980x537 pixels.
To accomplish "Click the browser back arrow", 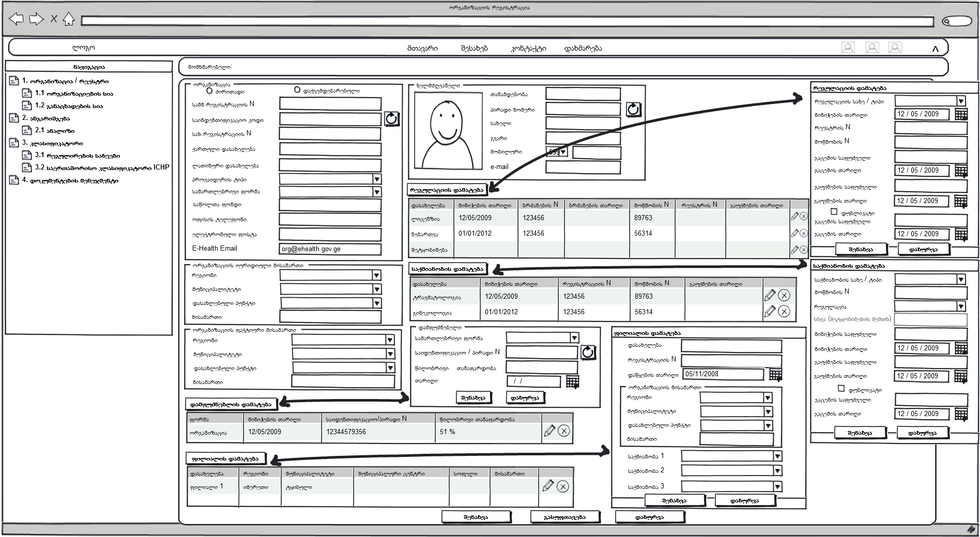I will click(16, 20).
